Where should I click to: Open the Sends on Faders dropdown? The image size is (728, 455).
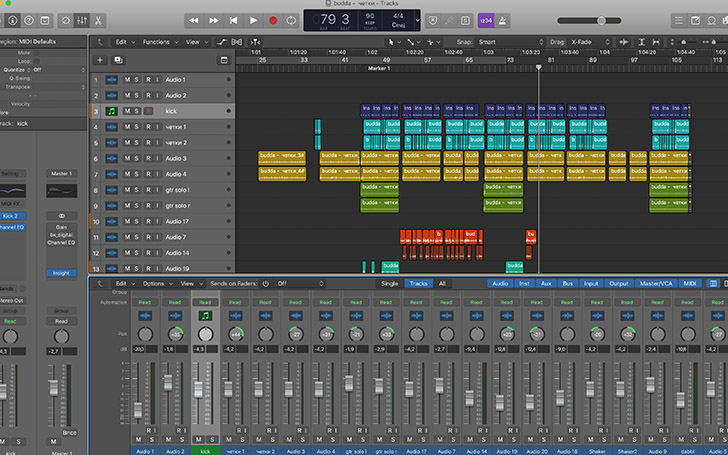pyautogui.click(x=293, y=284)
